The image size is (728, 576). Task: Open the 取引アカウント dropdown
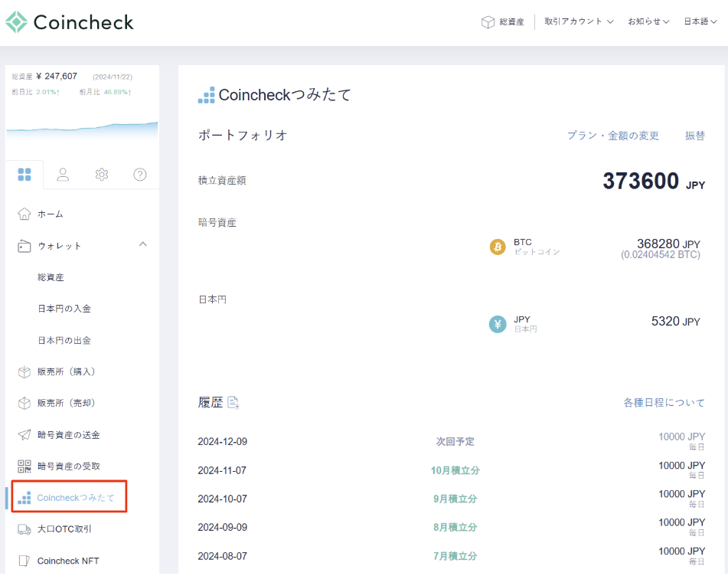[x=579, y=21]
